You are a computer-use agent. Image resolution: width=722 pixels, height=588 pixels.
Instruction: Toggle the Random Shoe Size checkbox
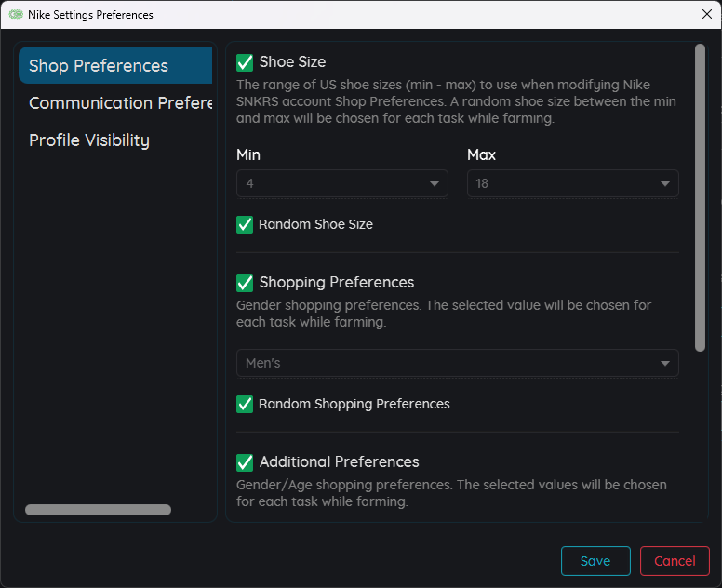pyautogui.click(x=245, y=224)
